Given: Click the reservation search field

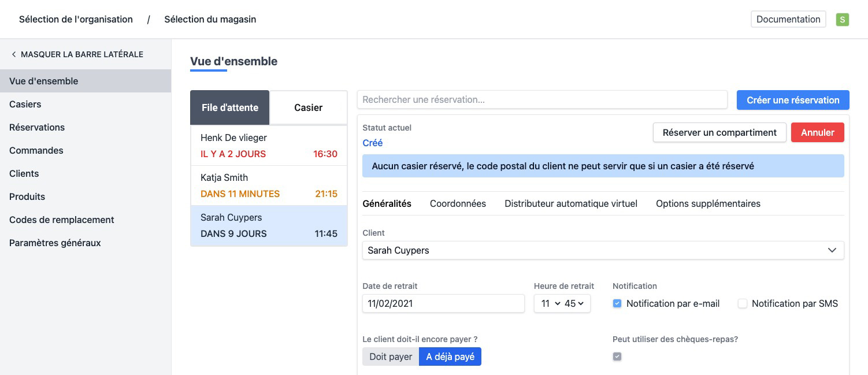Looking at the screenshot, I should coord(541,99).
